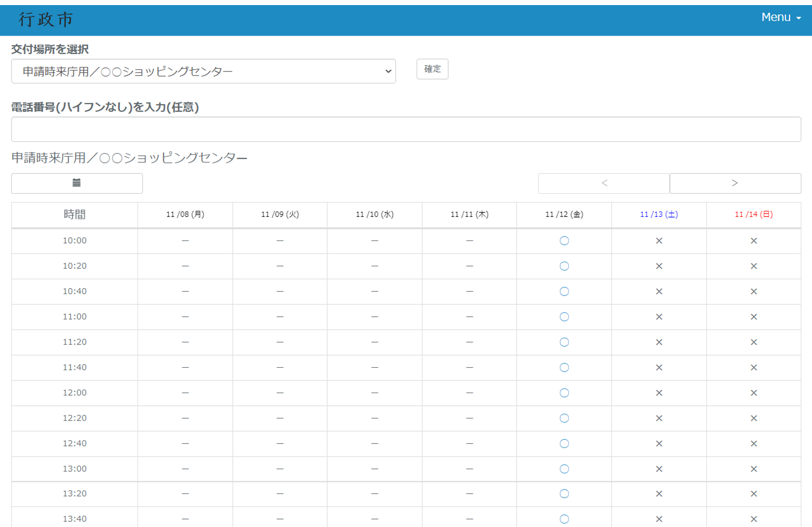Click the 行政市 site title logo
The image size is (812, 527).
46,19
